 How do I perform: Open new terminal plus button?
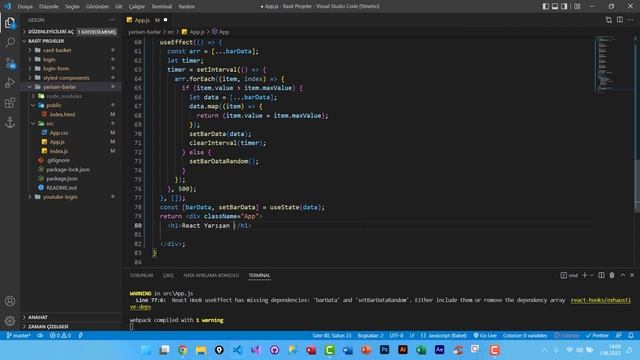tap(584, 276)
